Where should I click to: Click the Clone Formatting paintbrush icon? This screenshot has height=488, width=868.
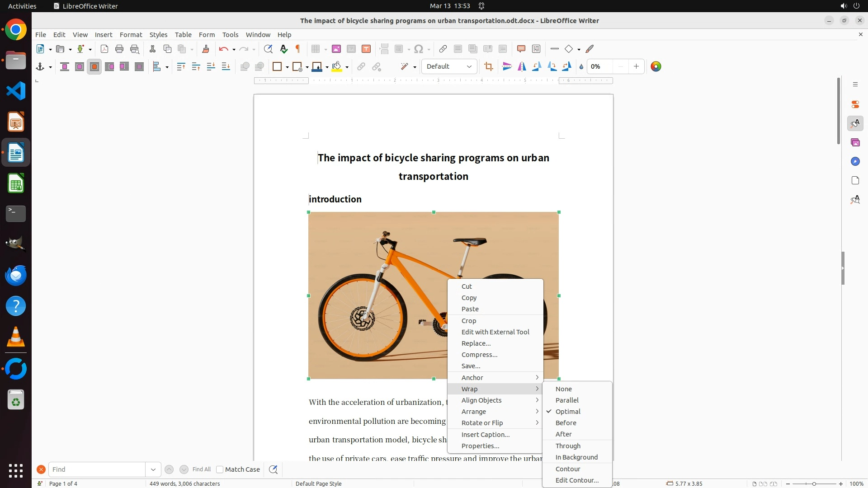206,49
